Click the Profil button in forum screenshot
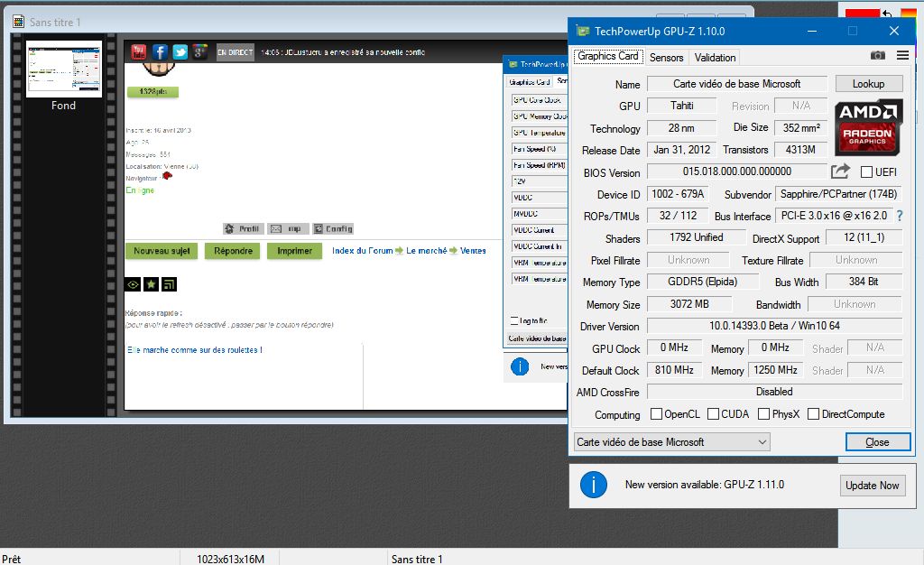Screen dimensions: 924x565 (x=243, y=228)
